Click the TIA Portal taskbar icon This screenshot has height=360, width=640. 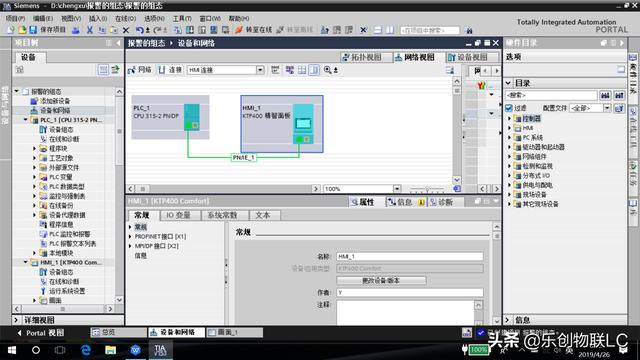(160, 350)
